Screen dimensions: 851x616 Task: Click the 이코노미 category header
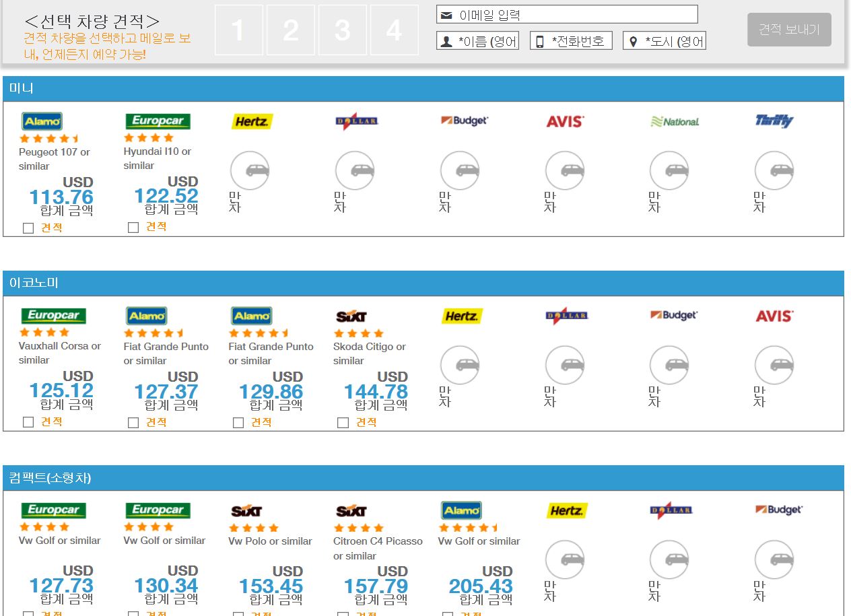[423, 283]
